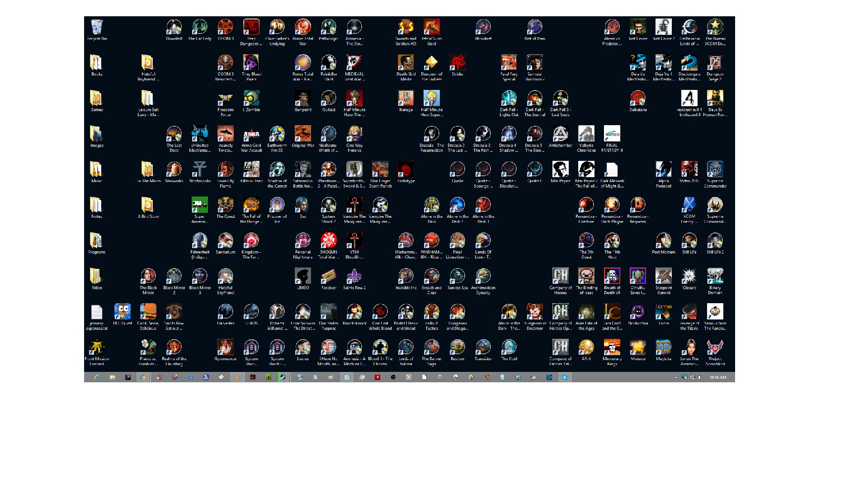The height and width of the screenshot is (488, 868).
Task: Select the Waxworks icon
Action: [x=174, y=173]
